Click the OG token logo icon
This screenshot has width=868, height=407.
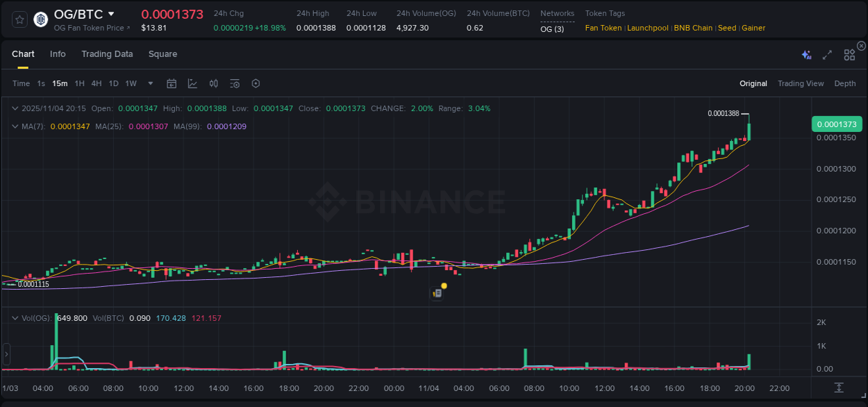[x=40, y=19]
